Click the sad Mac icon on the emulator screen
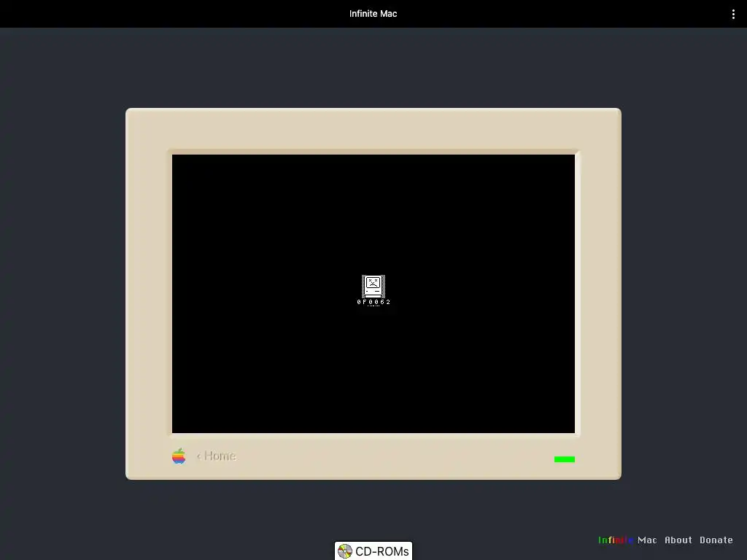747x560 pixels. pyautogui.click(x=373, y=286)
